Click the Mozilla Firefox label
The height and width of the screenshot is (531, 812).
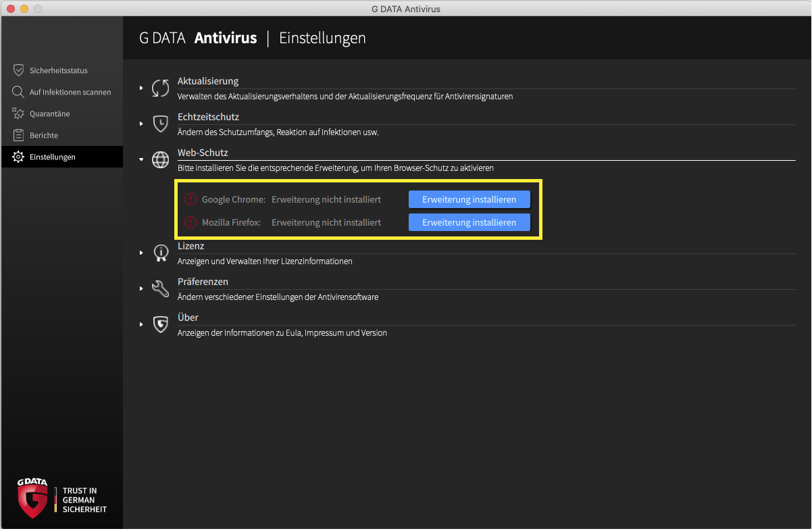231,222
